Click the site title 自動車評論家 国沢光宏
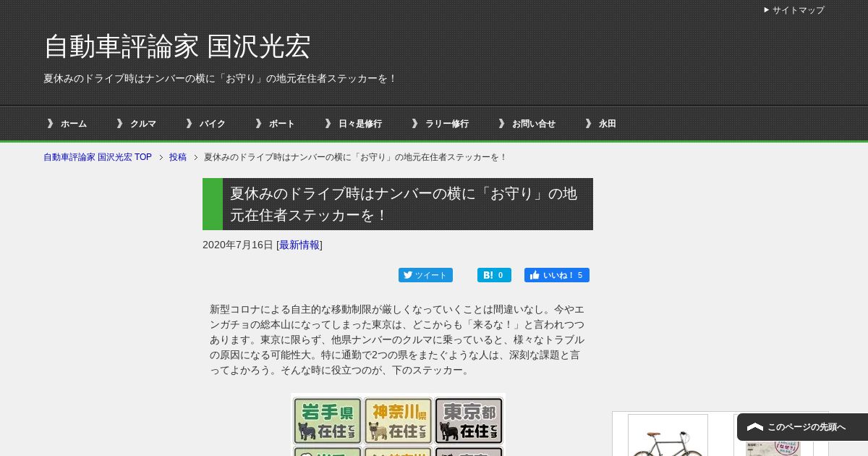Screen dimensions: 868x456 click(177, 46)
